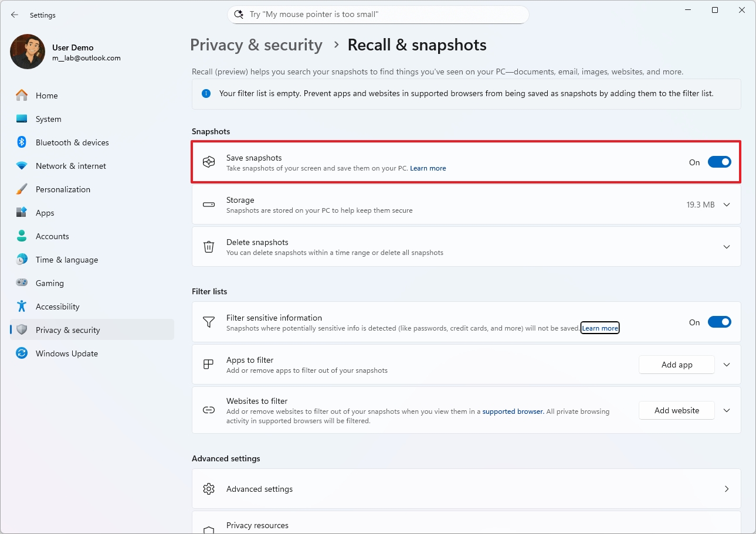Expand the Delete snapshots section

[x=727, y=247]
